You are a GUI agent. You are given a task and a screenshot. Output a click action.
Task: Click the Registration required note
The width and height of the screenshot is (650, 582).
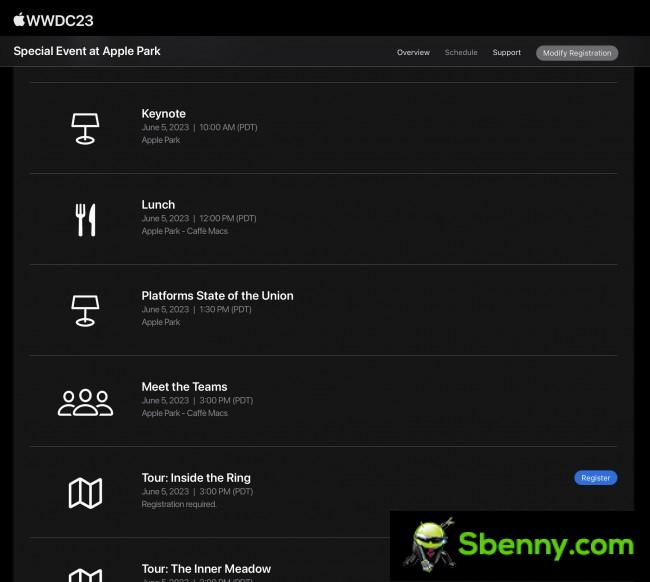coord(179,504)
